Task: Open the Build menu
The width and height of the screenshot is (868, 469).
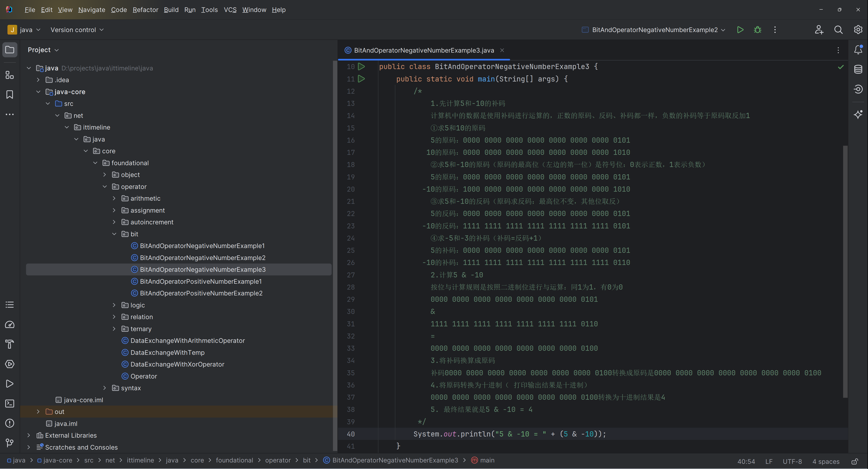Action: coord(171,10)
